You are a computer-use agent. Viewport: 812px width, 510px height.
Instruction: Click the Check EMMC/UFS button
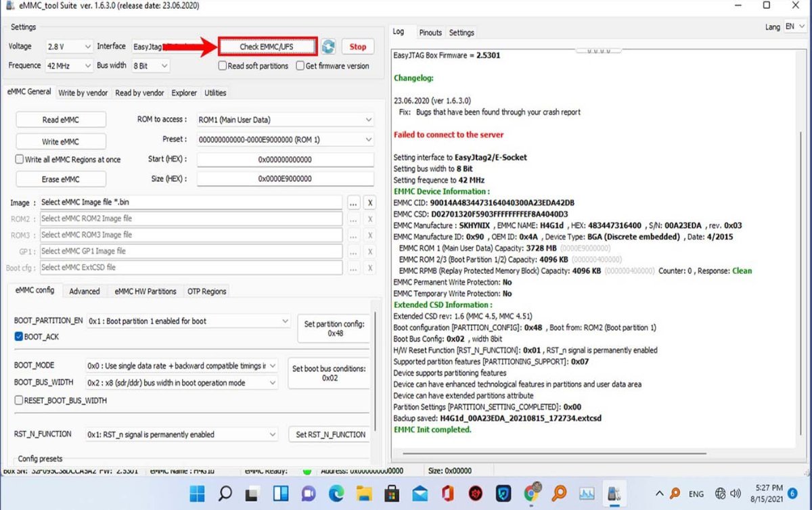(x=267, y=47)
